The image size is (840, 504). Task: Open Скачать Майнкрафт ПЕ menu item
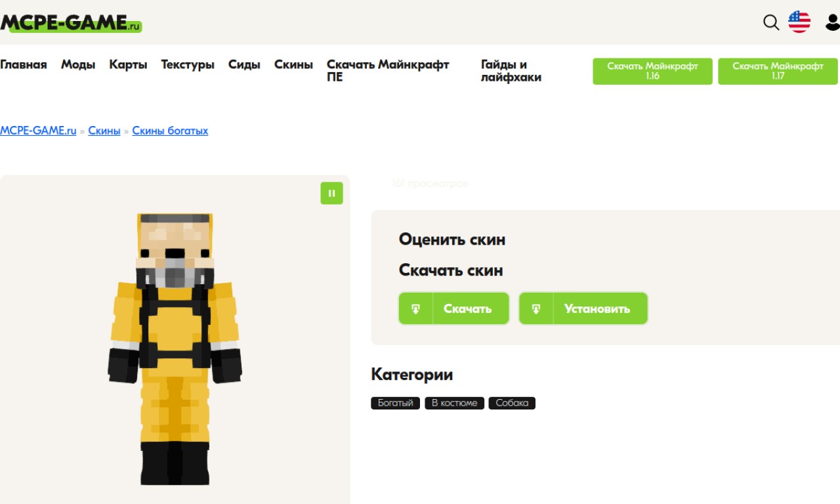(x=388, y=71)
